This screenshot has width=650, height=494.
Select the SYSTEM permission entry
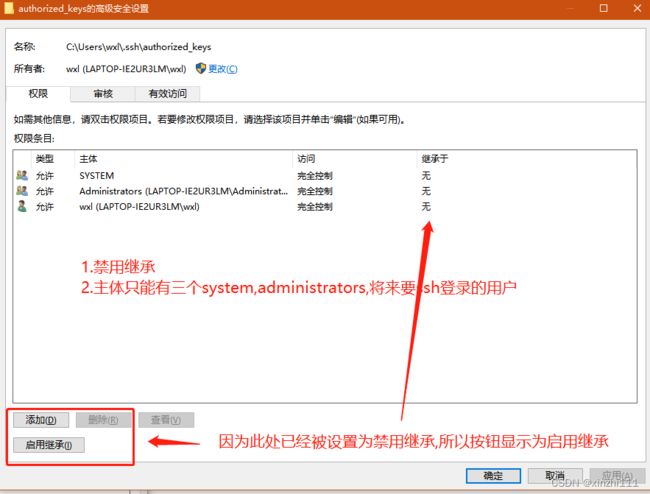click(325, 176)
